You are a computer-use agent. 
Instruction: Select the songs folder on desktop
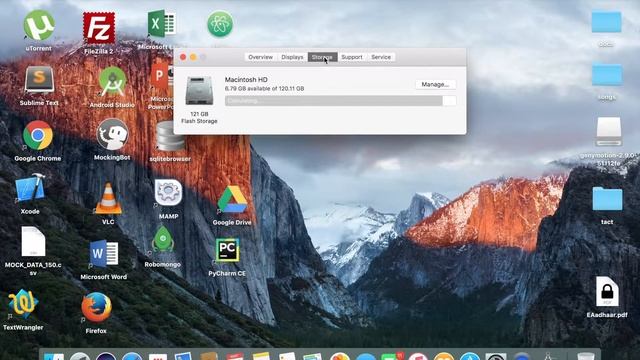click(607, 75)
